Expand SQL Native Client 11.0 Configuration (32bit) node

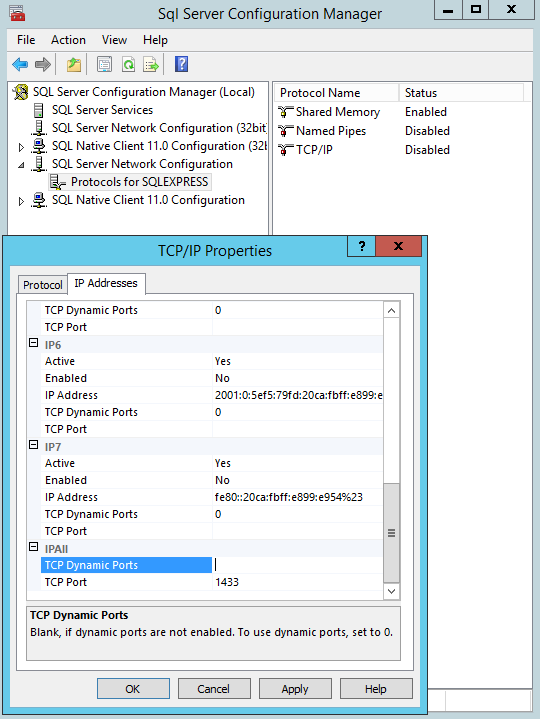point(21,147)
